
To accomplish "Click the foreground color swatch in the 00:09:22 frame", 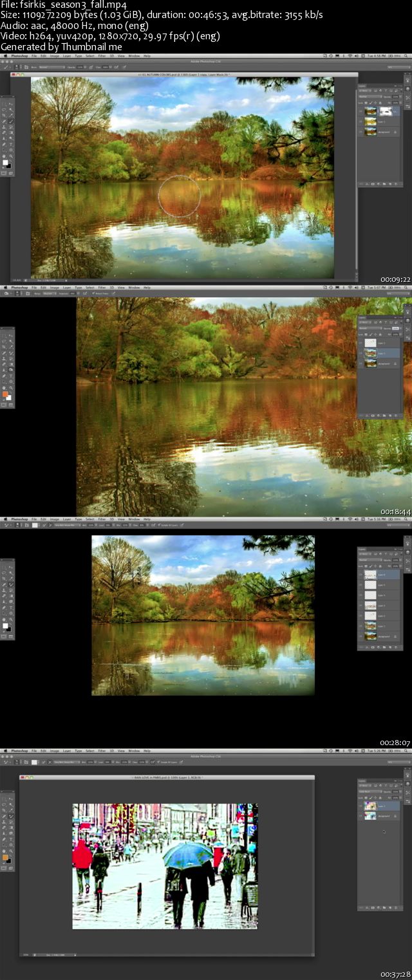I will click(x=5, y=163).
